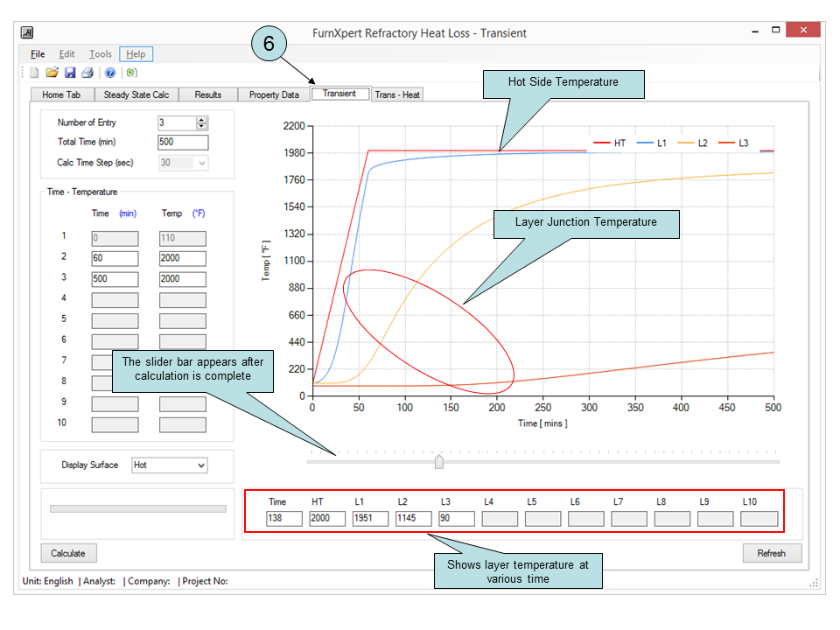840x630 pixels.
Task: Click row 2 Temp field showing 2000
Action: [x=183, y=259]
